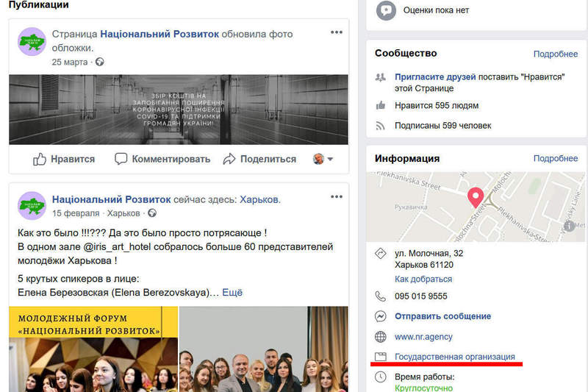
Task: Click the globe icon beside www.nr.agency
Action: [x=380, y=337]
